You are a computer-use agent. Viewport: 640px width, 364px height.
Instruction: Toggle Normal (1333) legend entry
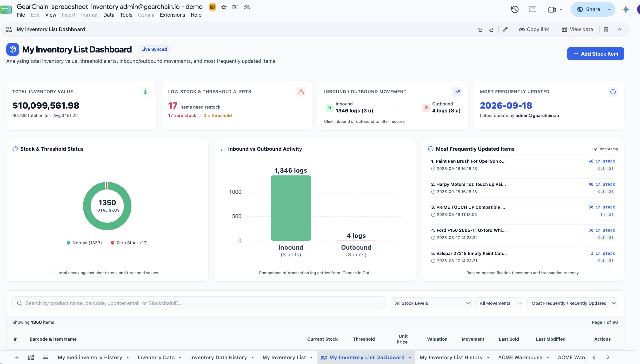point(84,243)
